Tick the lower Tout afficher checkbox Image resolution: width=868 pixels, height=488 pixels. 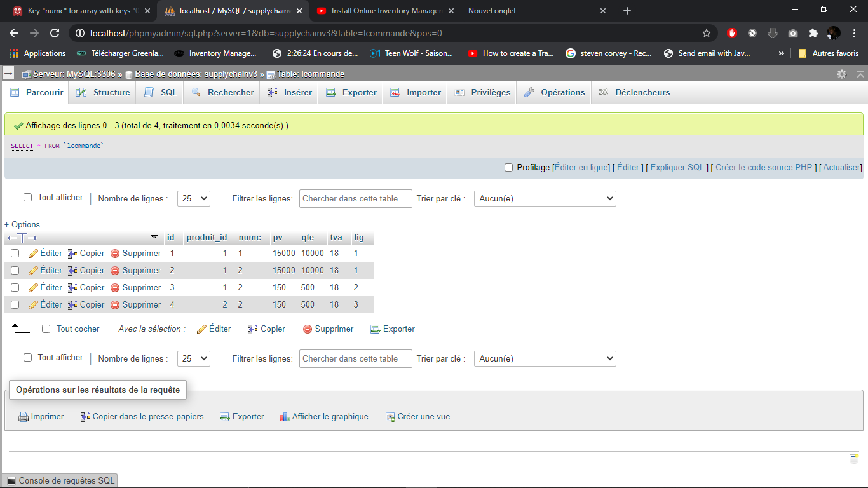click(x=28, y=358)
